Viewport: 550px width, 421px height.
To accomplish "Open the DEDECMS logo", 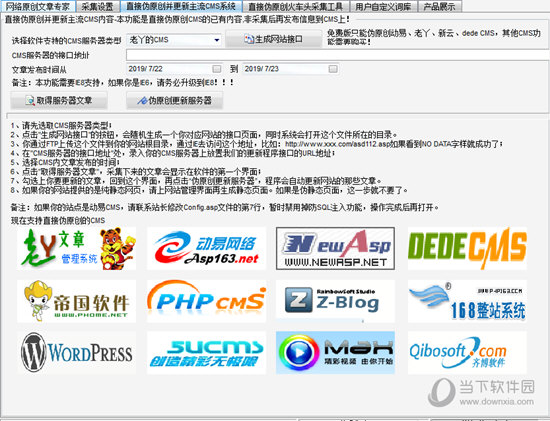I will 467,248.
